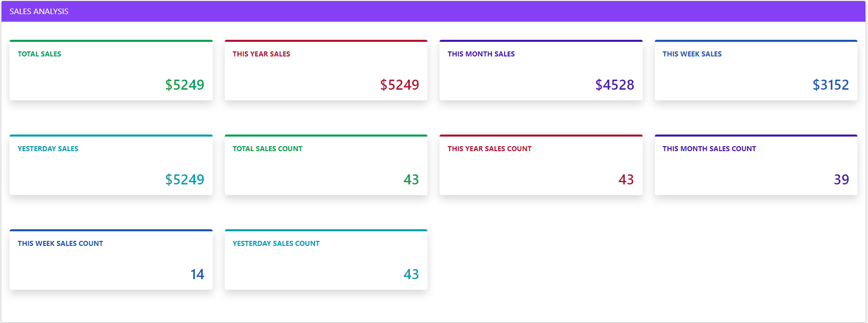Click the 14 This Week Sales Count value
Viewport: 868px width, 323px height.
[197, 274]
